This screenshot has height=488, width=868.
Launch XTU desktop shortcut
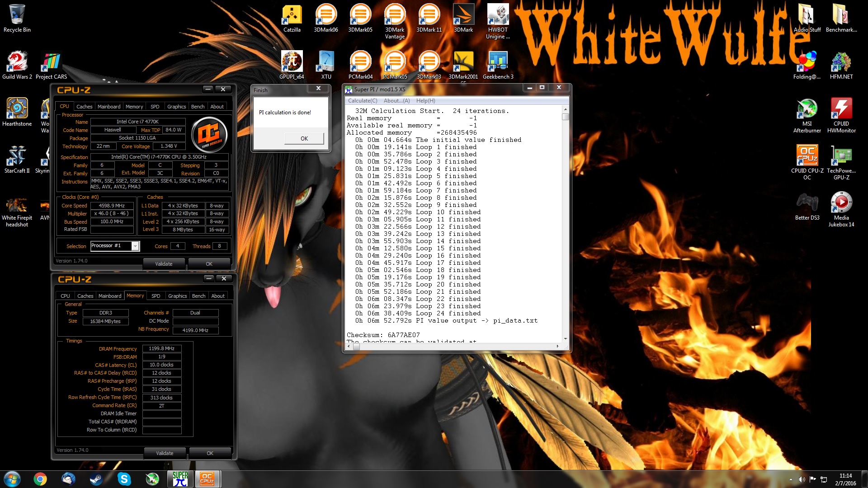tap(326, 65)
